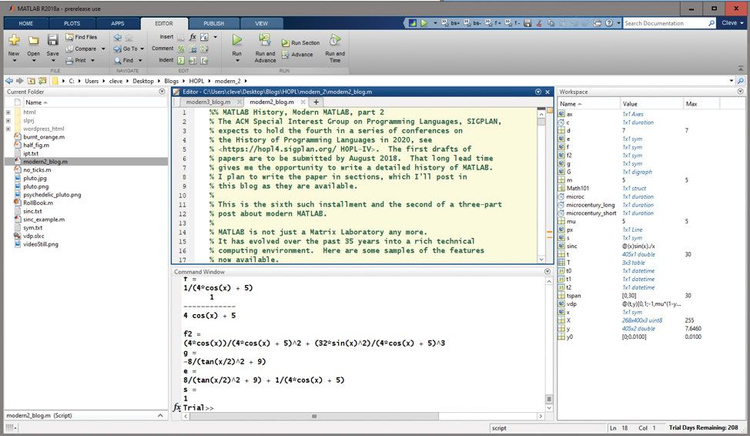The width and height of the screenshot is (750, 436).
Task: Click the Print button
Action: (x=76, y=61)
